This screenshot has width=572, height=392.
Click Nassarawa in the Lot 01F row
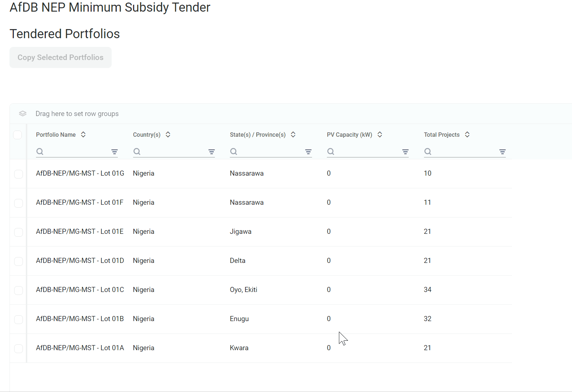pyautogui.click(x=247, y=203)
